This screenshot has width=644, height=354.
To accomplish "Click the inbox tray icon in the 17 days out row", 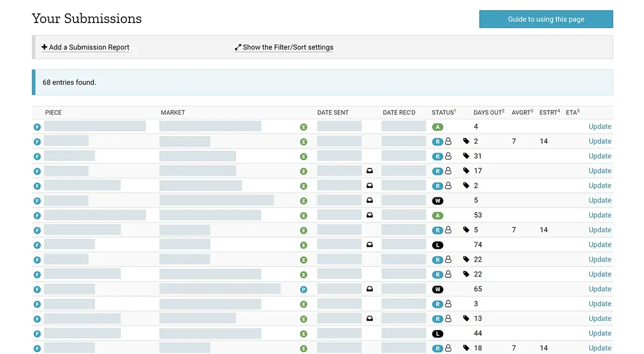I will coord(369,171).
